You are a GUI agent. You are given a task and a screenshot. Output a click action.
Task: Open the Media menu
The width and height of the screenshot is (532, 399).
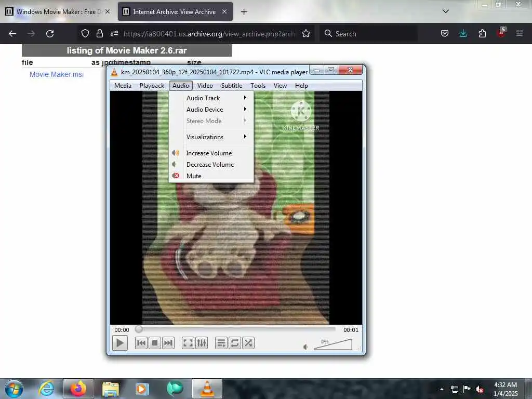point(123,86)
